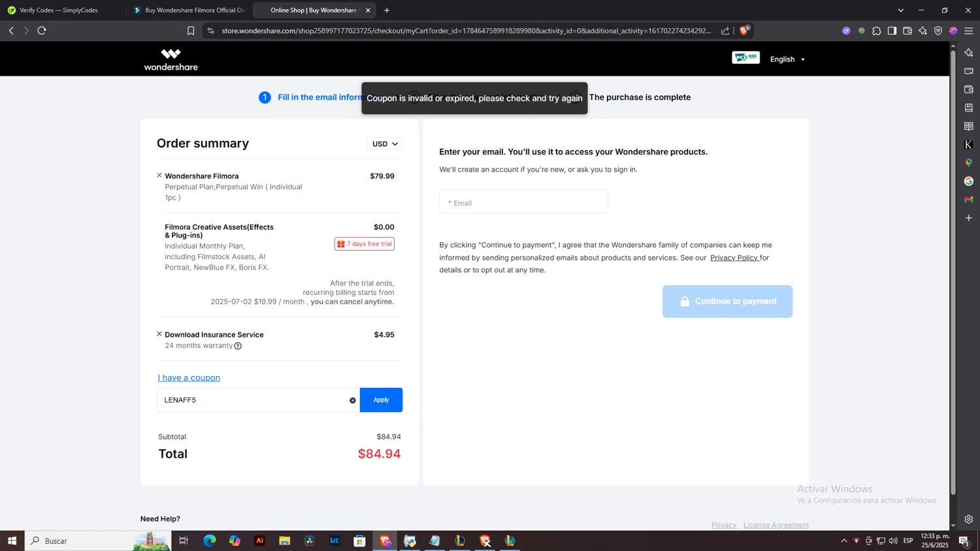Open the K shortcut in sidebar

(969, 144)
